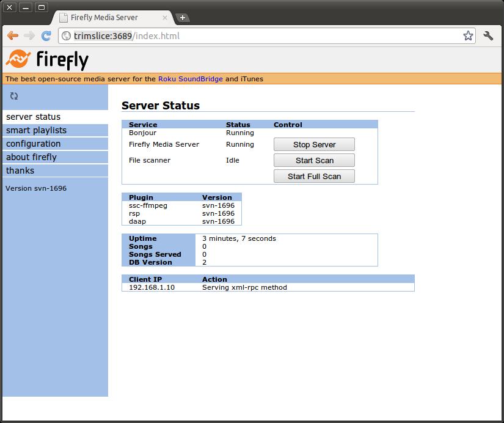Open the server status sidebar item
This screenshot has width=504, height=423.
34,117
